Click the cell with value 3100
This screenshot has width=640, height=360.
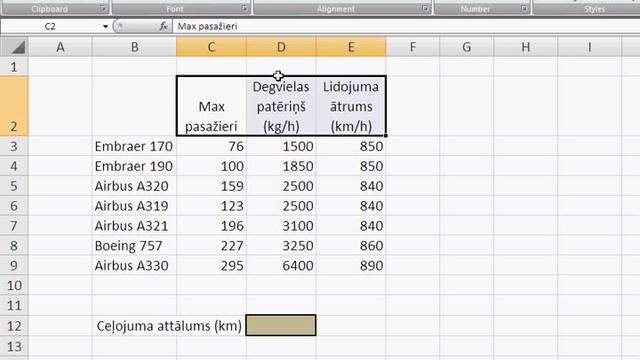pyautogui.click(x=281, y=226)
